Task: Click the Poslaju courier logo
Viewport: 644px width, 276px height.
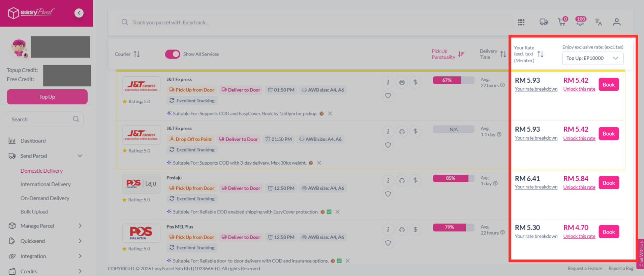Action: click(x=141, y=183)
